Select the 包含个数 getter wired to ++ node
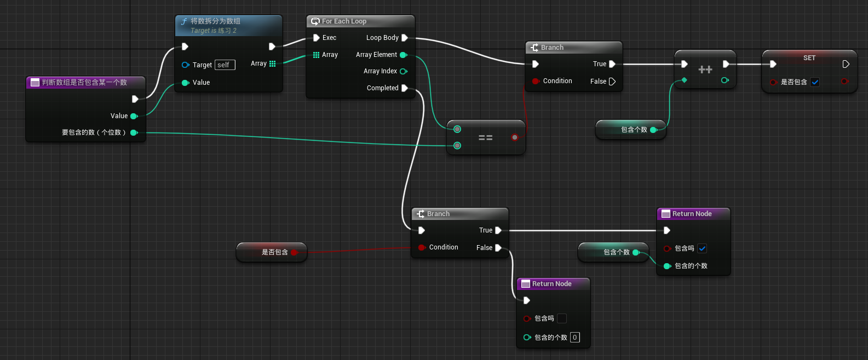Screen dimensions: 868x360 tap(630, 130)
